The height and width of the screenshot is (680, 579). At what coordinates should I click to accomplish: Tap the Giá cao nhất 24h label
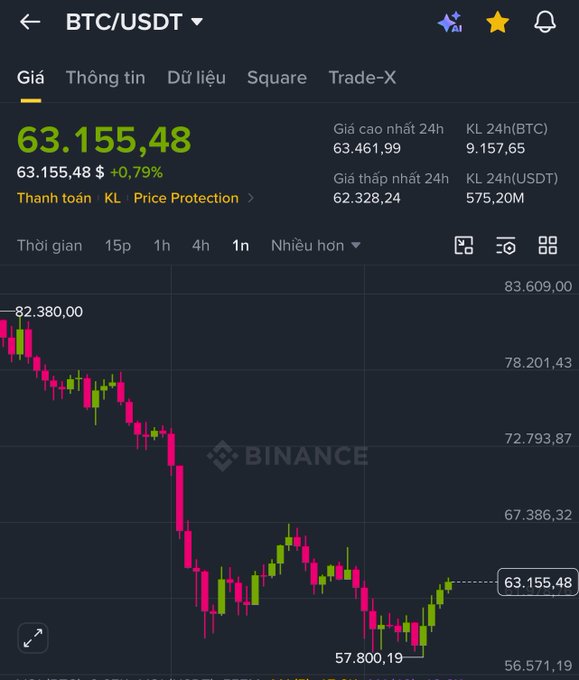coord(389,129)
